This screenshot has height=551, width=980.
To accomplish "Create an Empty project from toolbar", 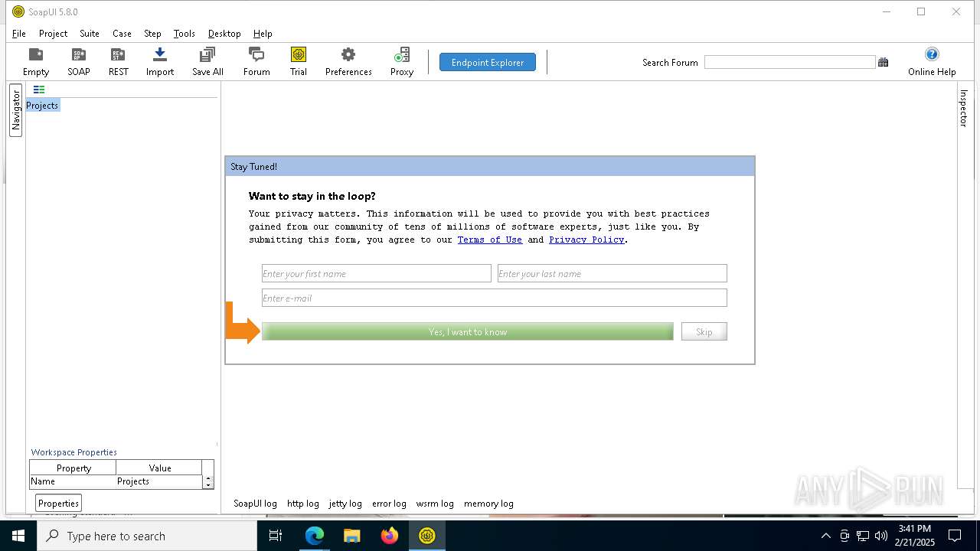I will (35, 62).
